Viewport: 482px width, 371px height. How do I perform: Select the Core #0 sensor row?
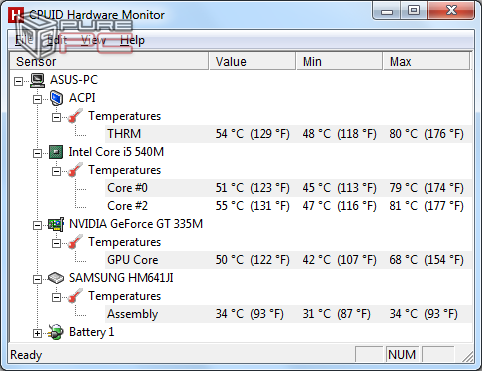[288, 188]
